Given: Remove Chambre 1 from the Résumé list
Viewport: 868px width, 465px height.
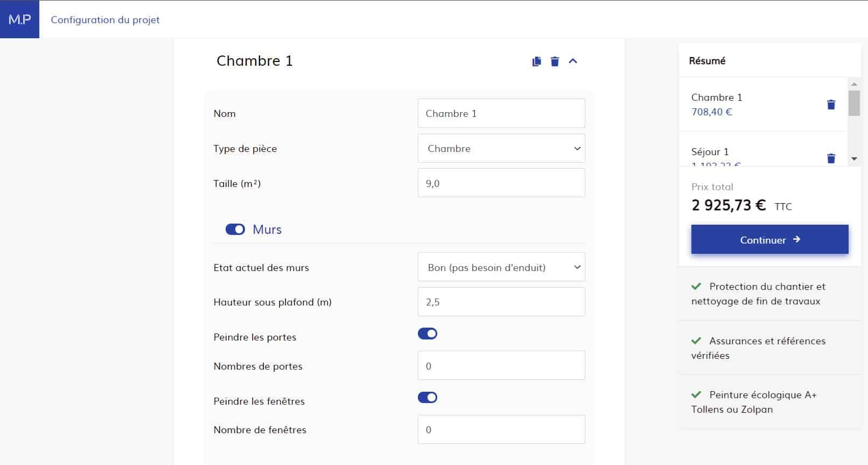Looking at the screenshot, I should [831, 105].
